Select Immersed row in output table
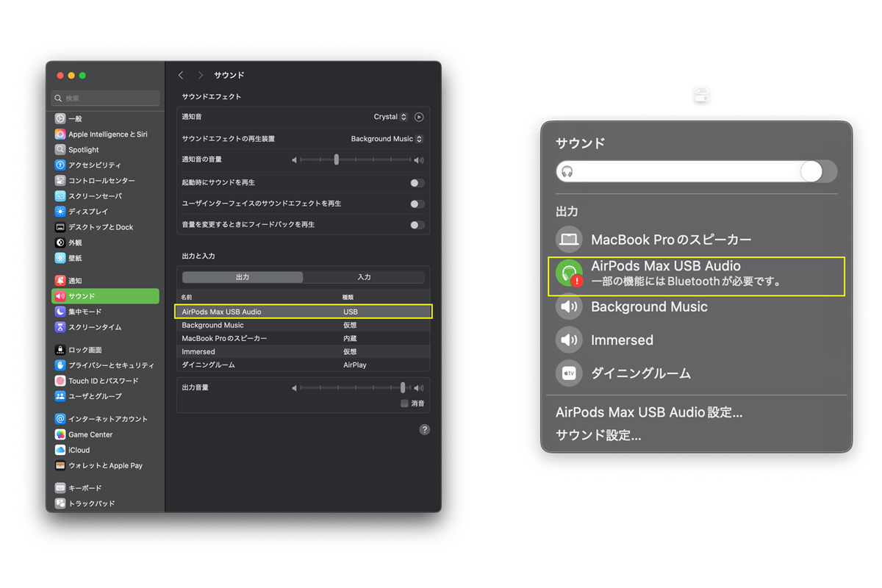This screenshot has height=588, width=882. coord(304,351)
